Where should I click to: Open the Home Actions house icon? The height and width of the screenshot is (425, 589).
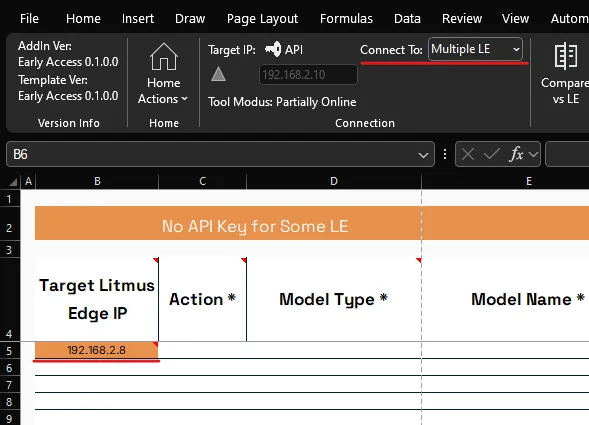click(164, 56)
